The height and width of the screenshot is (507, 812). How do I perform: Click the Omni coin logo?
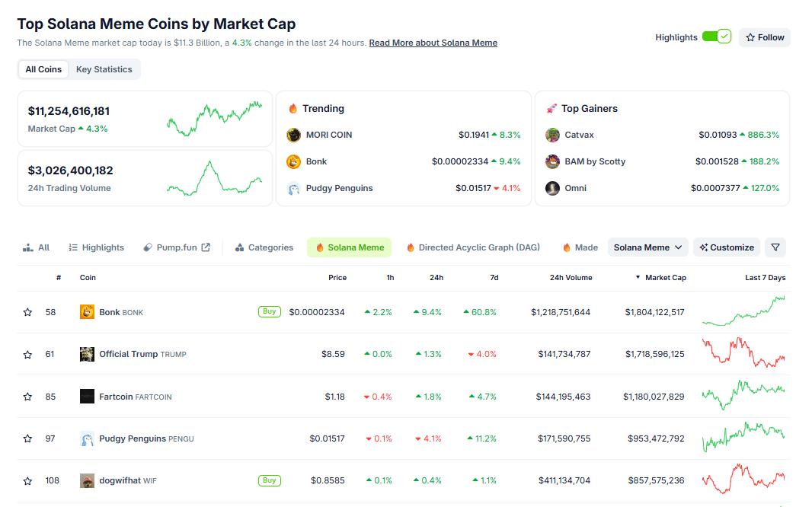pyautogui.click(x=552, y=188)
